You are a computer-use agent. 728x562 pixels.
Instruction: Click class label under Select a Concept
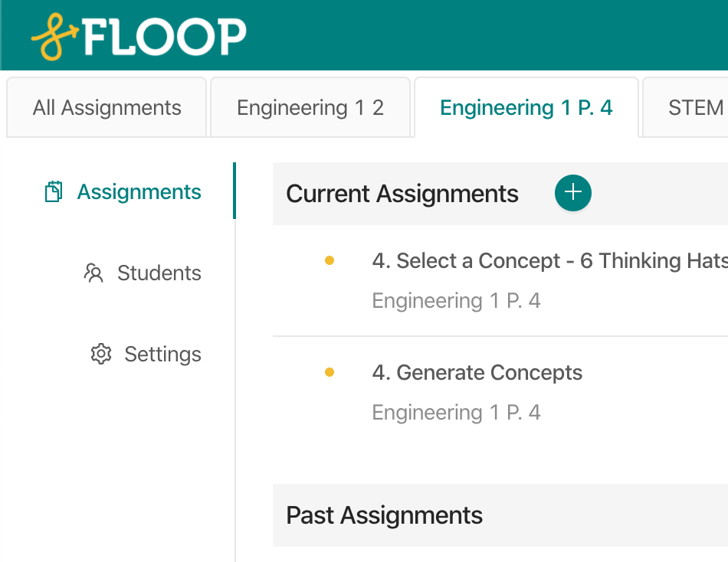[456, 301]
